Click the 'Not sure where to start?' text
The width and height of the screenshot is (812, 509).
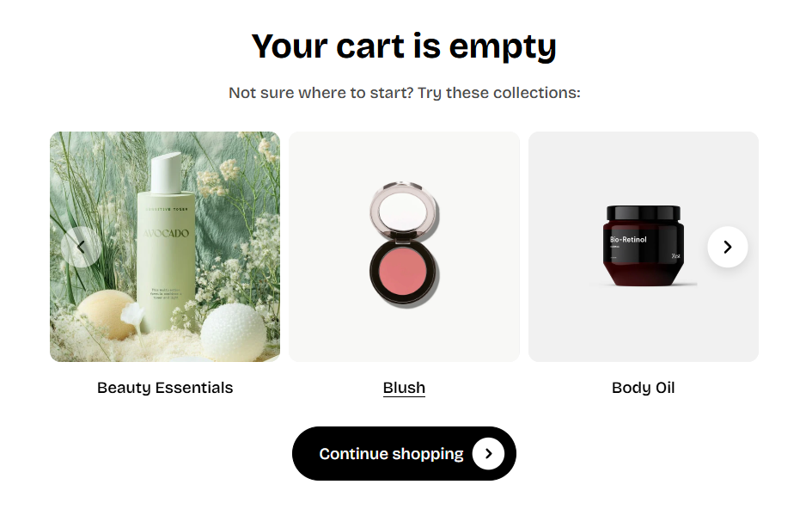point(321,93)
